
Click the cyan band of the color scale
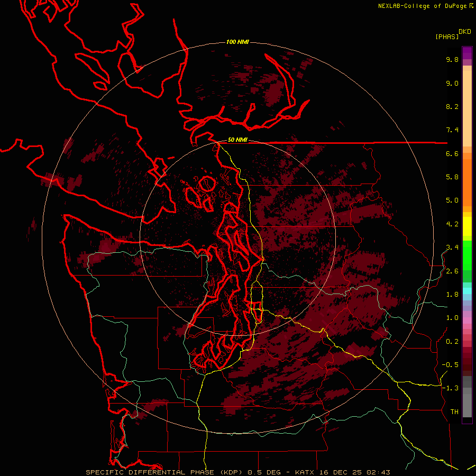467,290
